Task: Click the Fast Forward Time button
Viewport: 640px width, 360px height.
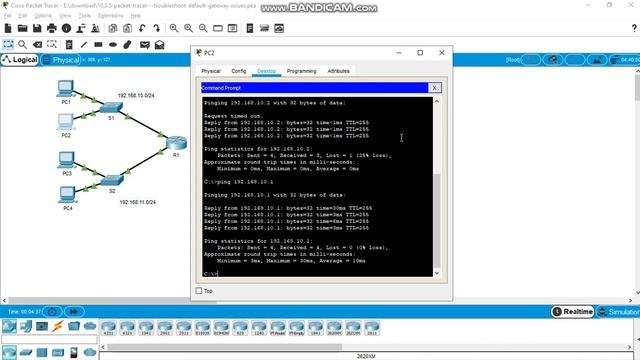Action: [x=74, y=312]
